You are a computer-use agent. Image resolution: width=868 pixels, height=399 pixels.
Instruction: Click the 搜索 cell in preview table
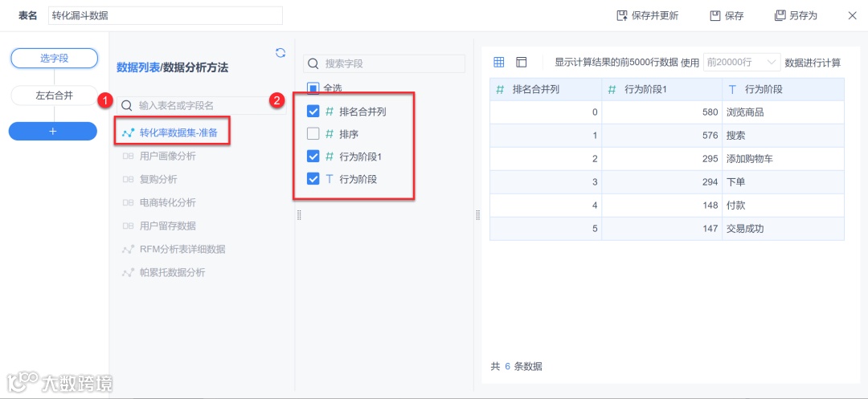(x=784, y=136)
